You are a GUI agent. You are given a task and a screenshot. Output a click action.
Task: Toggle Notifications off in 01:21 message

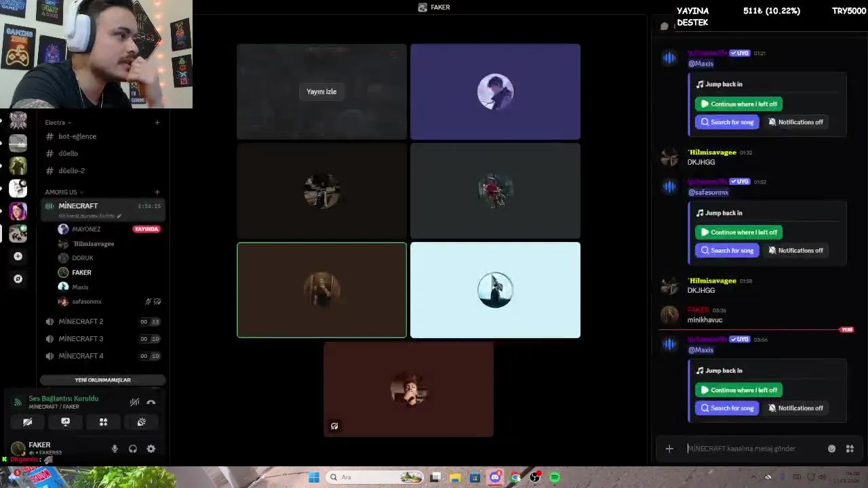795,122
